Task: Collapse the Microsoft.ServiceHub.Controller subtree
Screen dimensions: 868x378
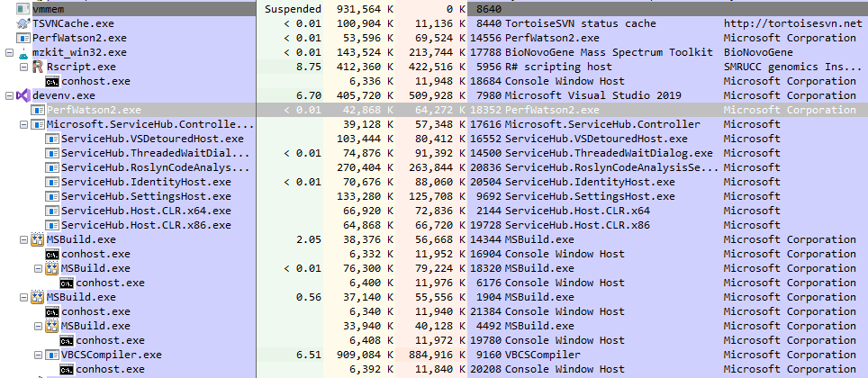Action: pos(23,124)
